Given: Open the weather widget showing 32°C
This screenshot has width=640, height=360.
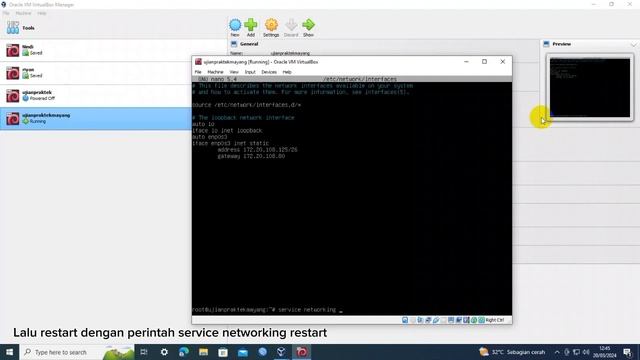Looking at the screenshot, I should pos(512,352).
